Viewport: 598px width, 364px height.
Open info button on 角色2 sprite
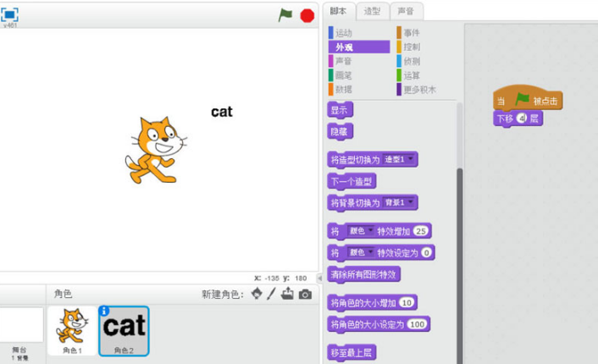tap(103, 311)
